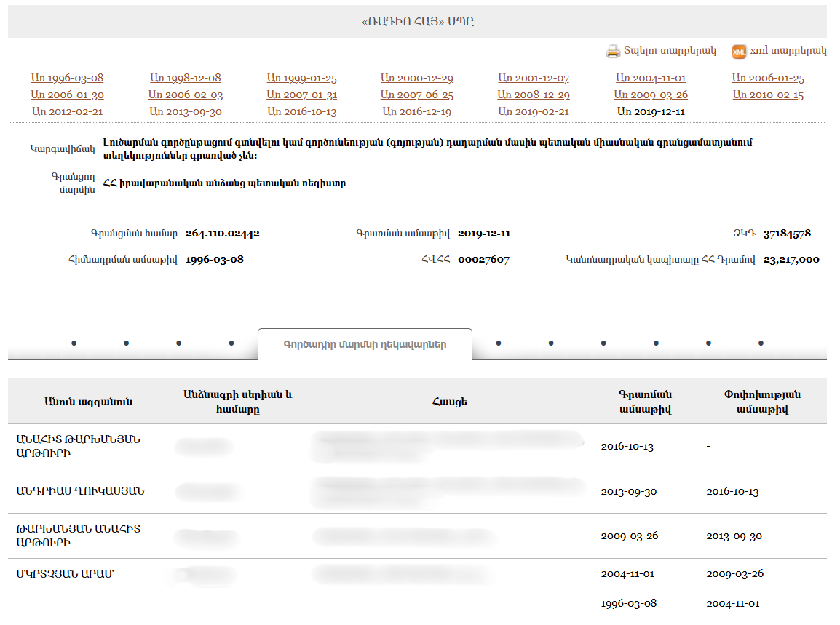Open the 2010-02-15 date version
The width and height of the screenshot is (840, 625).
[768, 95]
